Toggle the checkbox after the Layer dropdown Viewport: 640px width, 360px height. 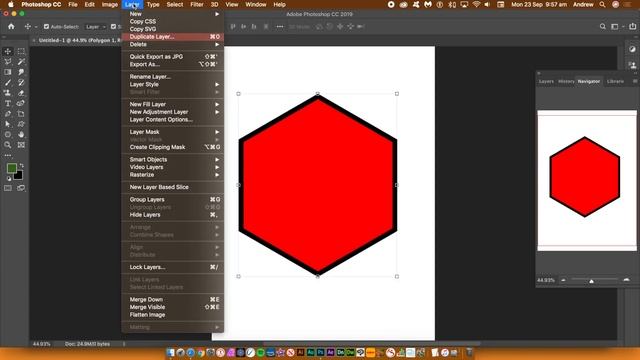[x=113, y=27]
